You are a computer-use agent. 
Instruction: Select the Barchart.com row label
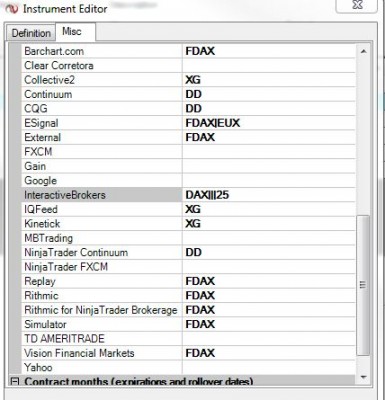(x=102, y=51)
